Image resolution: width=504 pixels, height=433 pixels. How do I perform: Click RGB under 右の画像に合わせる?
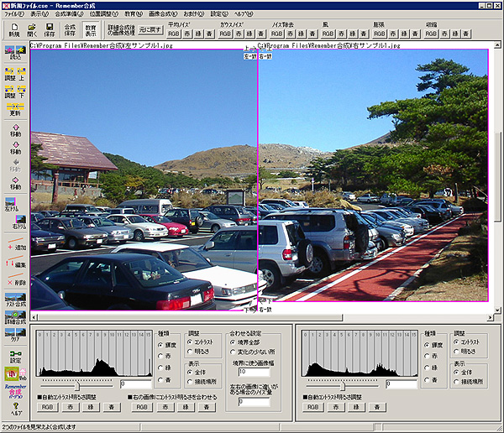(x=142, y=407)
